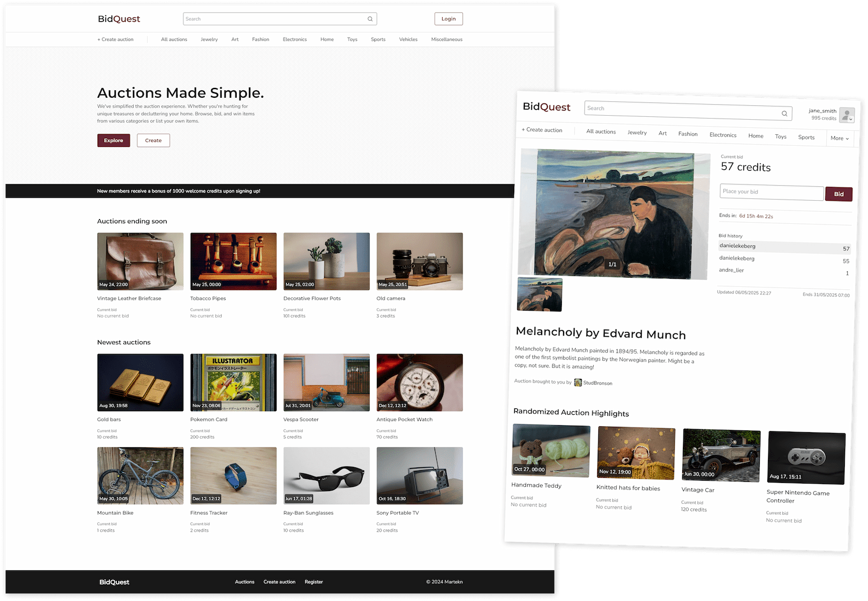Image resolution: width=868 pixels, height=601 pixels.
Task: Click the Register link in footer
Action: pos(314,582)
